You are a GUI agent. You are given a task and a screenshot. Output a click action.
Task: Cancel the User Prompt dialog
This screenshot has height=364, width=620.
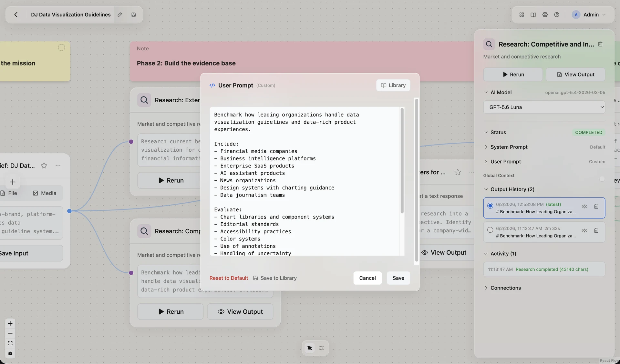(367, 278)
